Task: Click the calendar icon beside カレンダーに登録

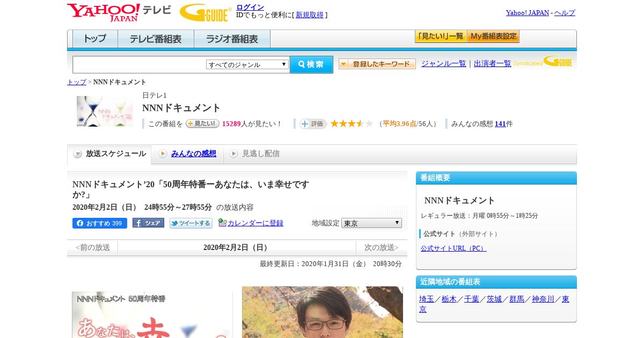Action: point(222,223)
